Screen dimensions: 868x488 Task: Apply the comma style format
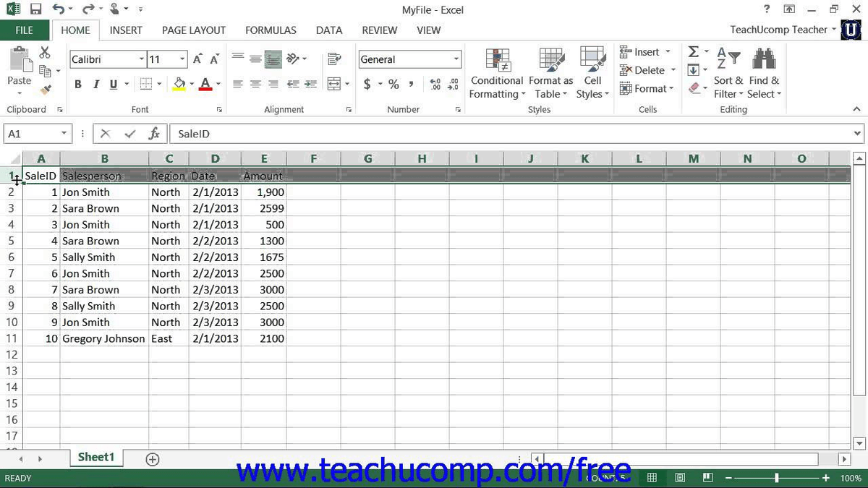click(412, 84)
